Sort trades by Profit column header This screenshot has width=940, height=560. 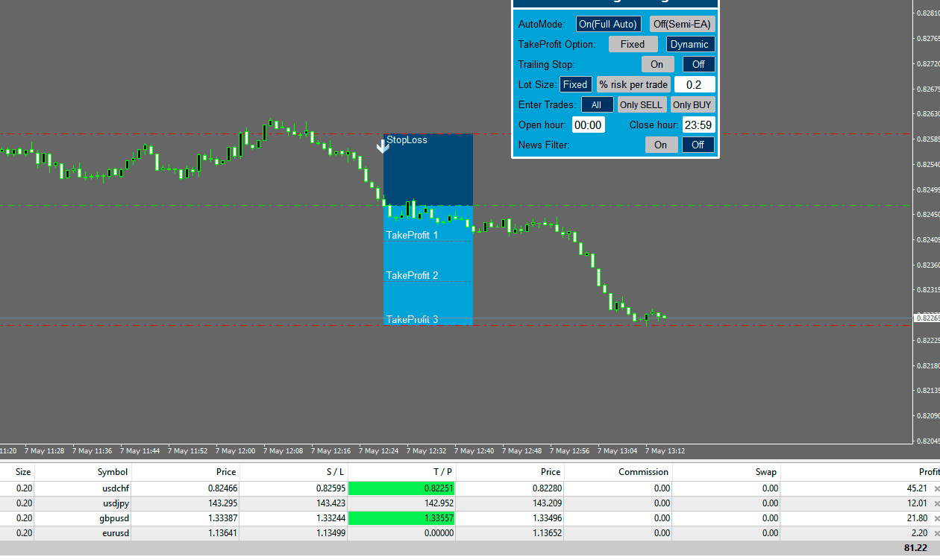click(x=928, y=472)
